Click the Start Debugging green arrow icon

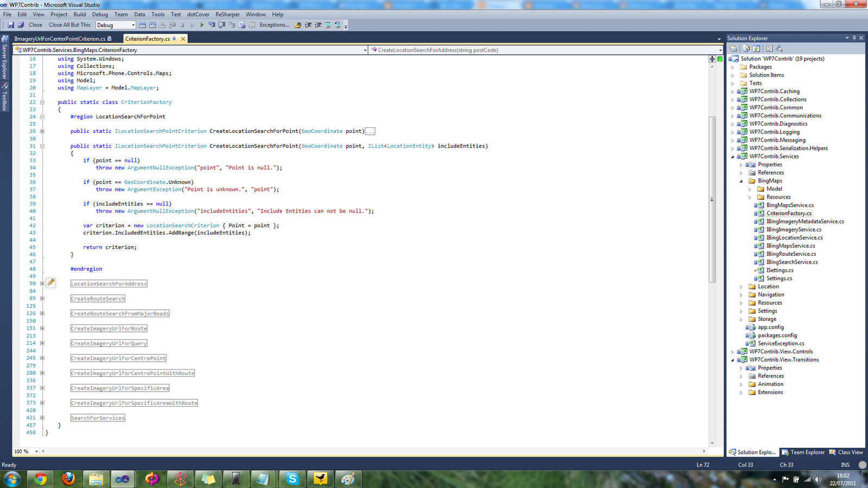(202, 25)
